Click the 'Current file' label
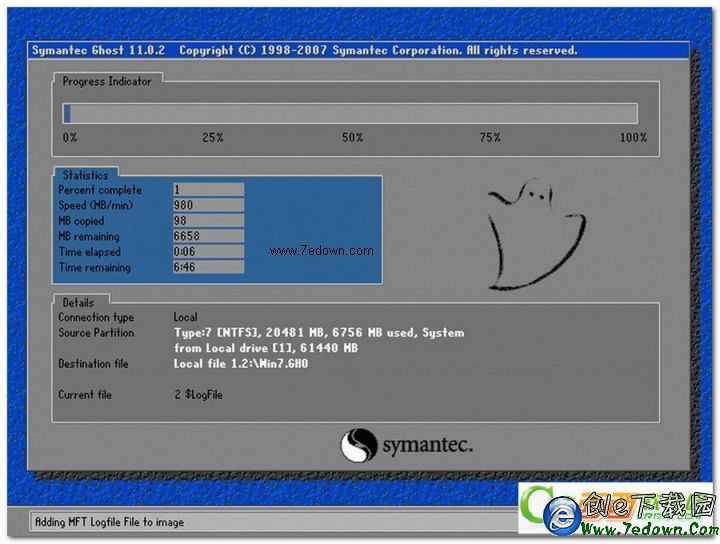This screenshot has width=720, height=544. tap(85, 394)
